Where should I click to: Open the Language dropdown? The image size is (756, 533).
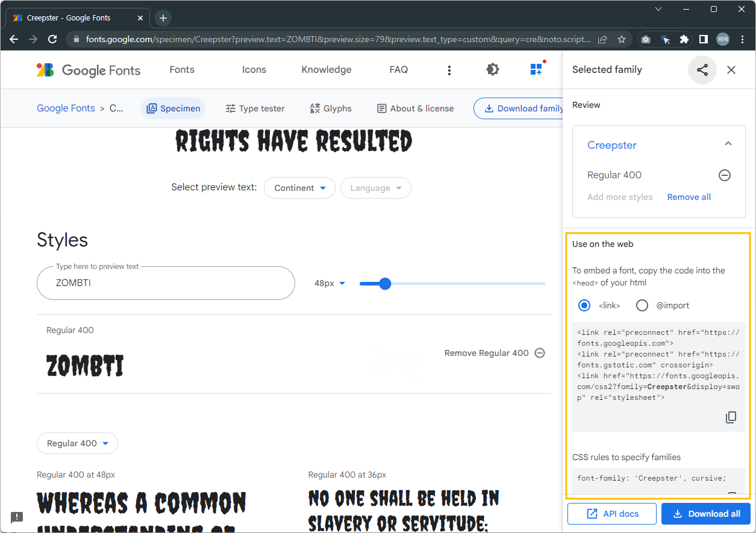coord(376,188)
